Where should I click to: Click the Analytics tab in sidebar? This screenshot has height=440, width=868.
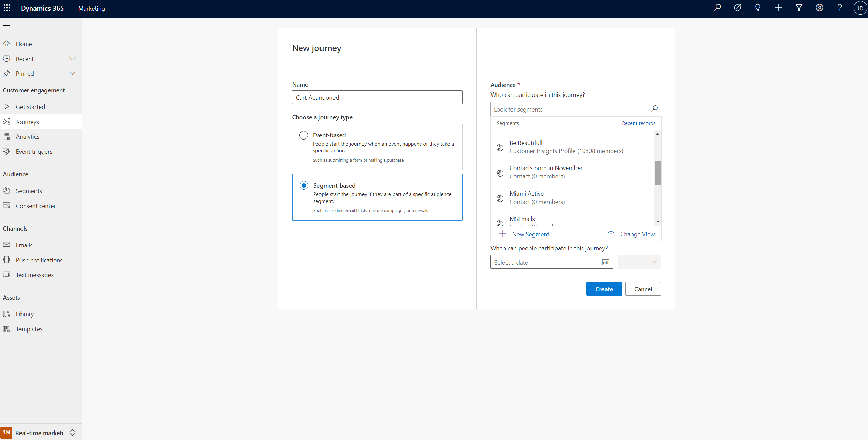(x=27, y=136)
